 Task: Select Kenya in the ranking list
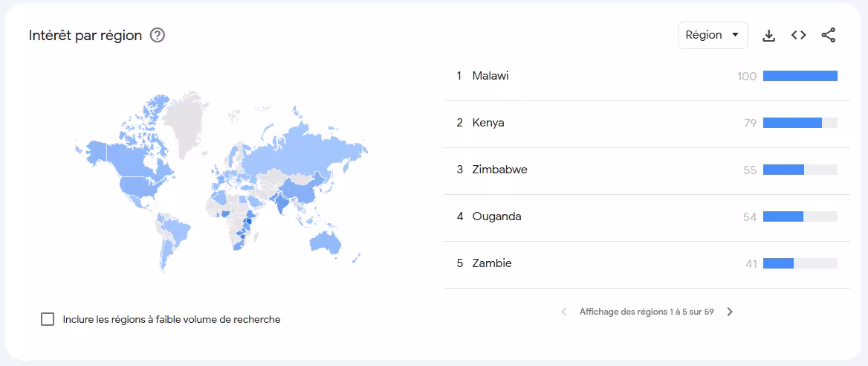pyautogui.click(x=647, y=123)
